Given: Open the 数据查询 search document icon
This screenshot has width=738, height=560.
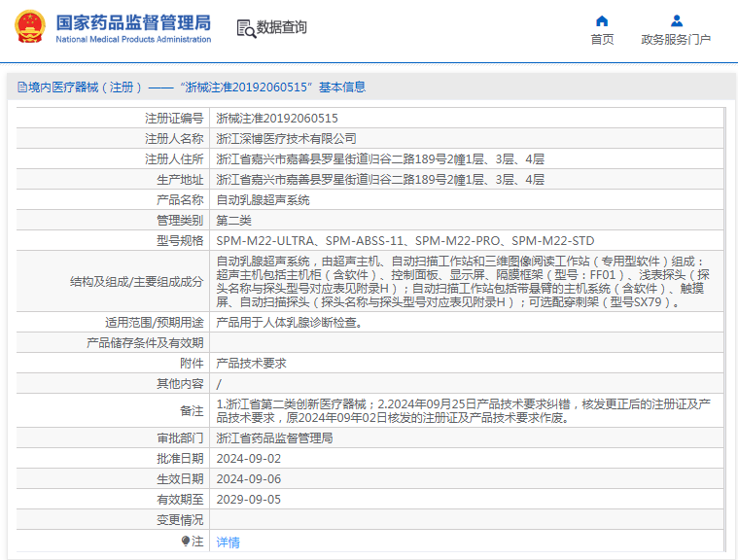Looking at the screenshot, I should pyautogui.click(x=246, y=28).
